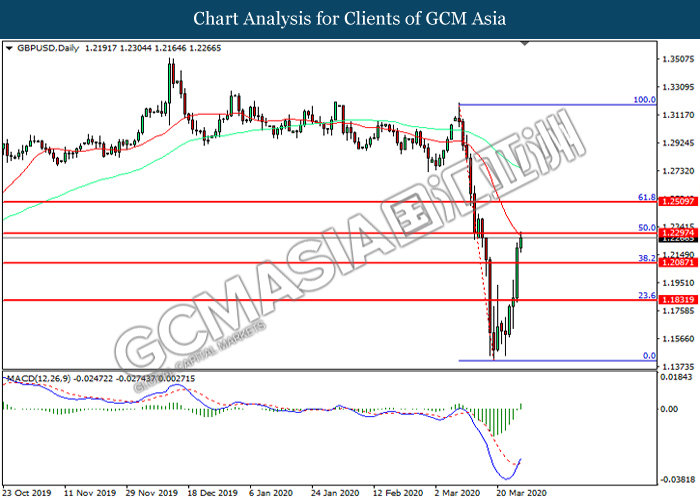Click the chart shift triangle marker at top

525,43
